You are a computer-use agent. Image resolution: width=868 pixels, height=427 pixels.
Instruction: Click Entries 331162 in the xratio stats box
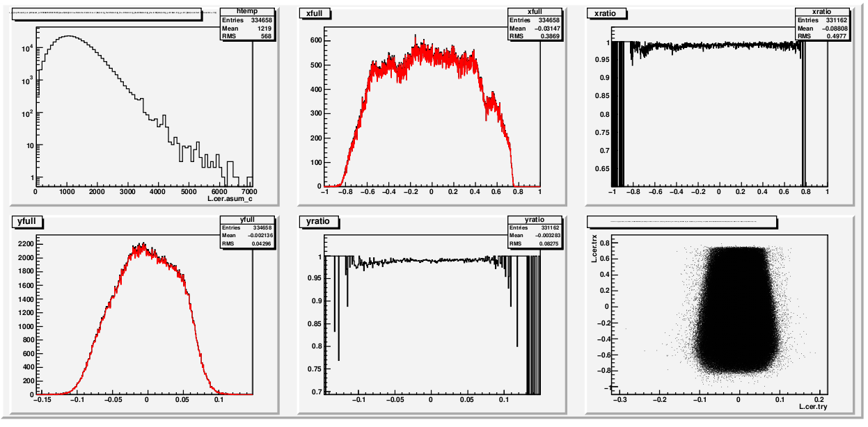pyautogui.click(x=823, y=20)
